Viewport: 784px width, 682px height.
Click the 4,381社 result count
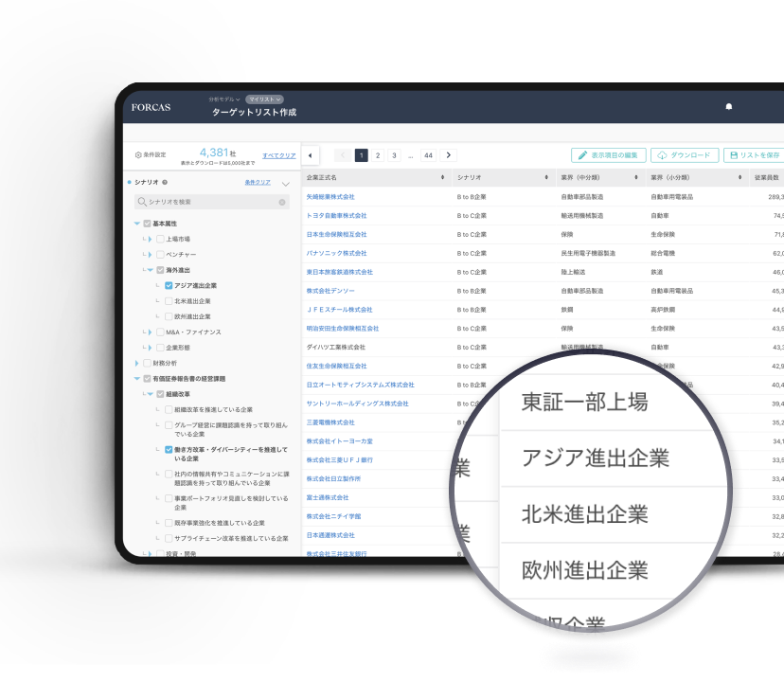tap(218, 153)
